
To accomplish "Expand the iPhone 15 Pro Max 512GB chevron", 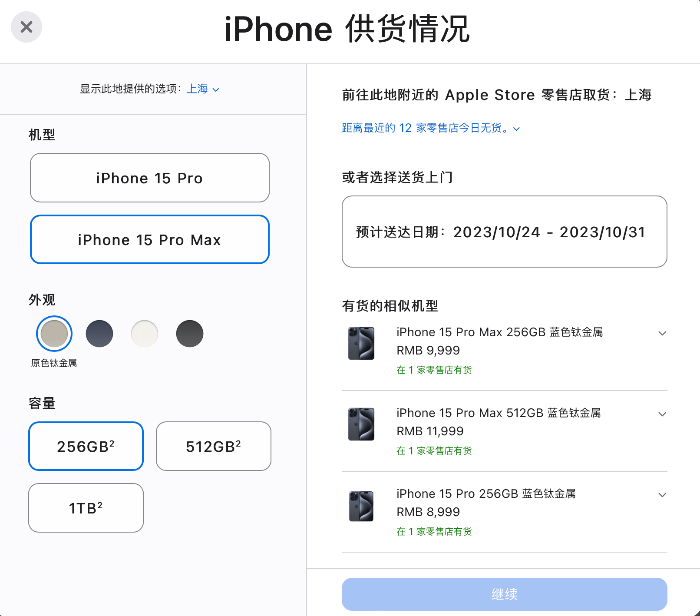I will tap(662, 414).
